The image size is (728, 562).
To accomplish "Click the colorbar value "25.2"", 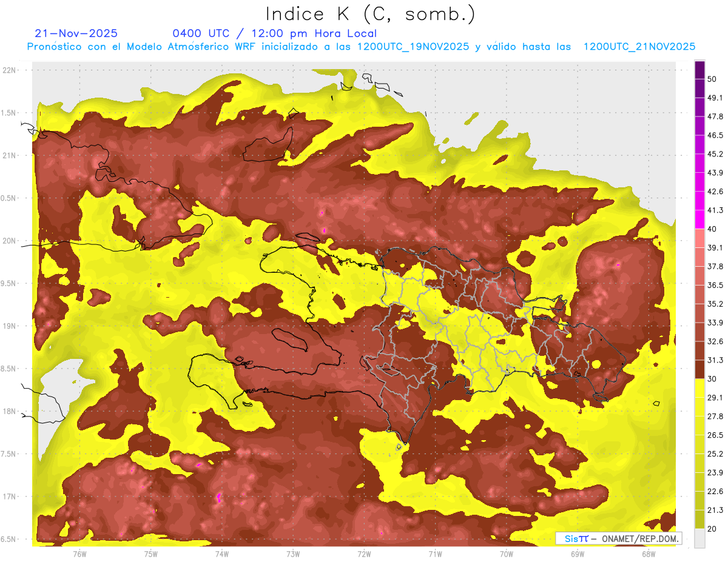I will [715, 453].
